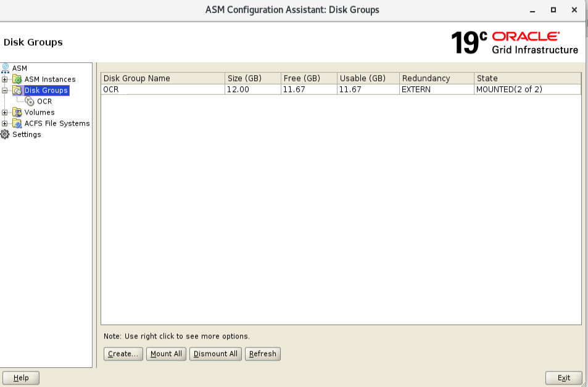Click the ASM Instances folder icon

[17, 79]
